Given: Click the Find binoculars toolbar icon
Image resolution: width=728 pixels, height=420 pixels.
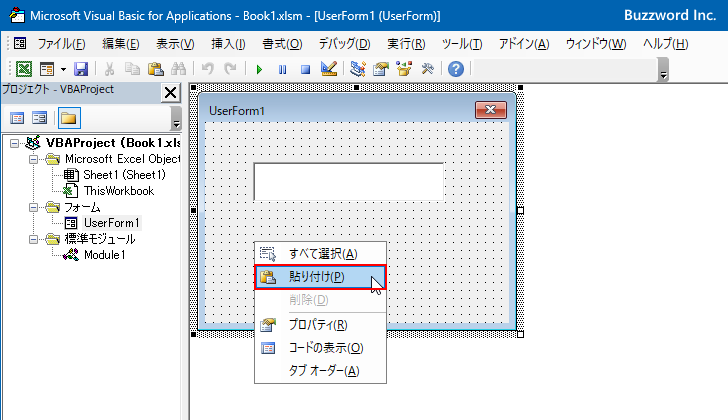Looking at the screenshot, I should point(178,69).
